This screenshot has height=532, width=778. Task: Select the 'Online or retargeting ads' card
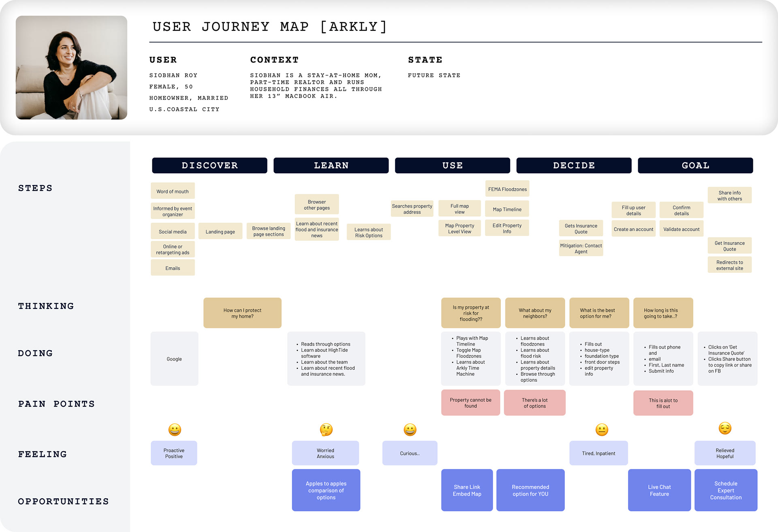pos(173,249)
